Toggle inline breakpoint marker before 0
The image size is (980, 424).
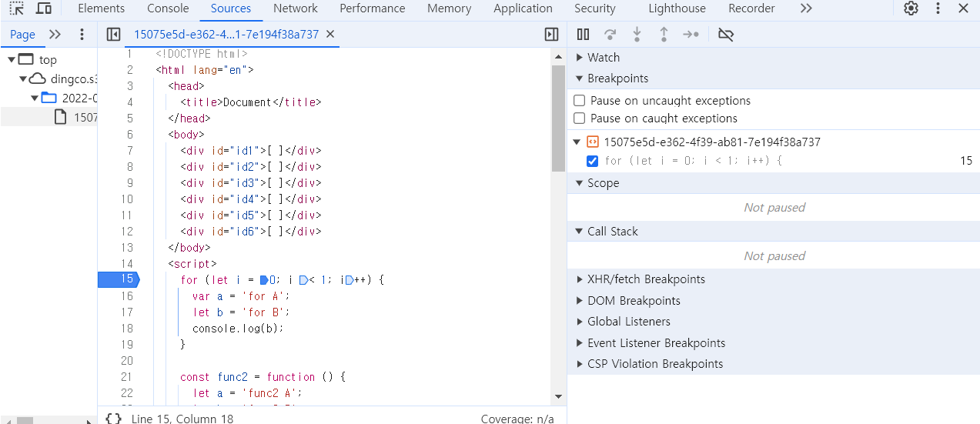tap(264, 280)
